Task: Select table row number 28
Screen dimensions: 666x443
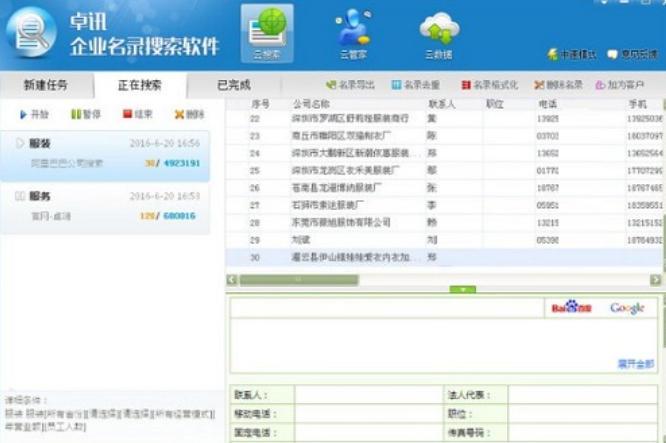Action: pyautogui.click(x=444, y=223)
